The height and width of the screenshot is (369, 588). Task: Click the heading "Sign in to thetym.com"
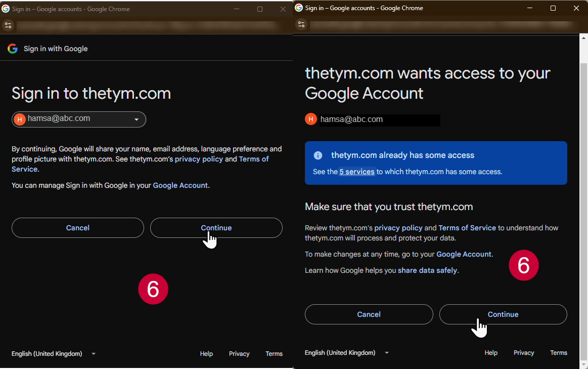coord(91,93)
